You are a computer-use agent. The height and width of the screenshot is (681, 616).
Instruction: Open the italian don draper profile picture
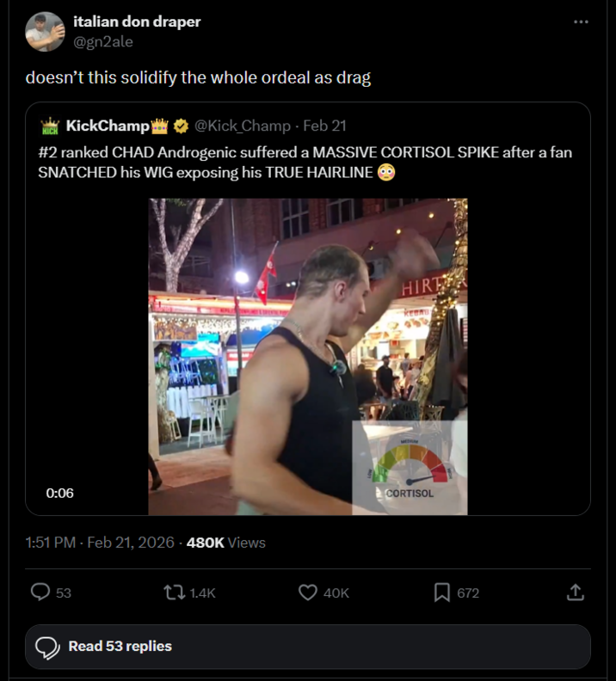point(45,32)
